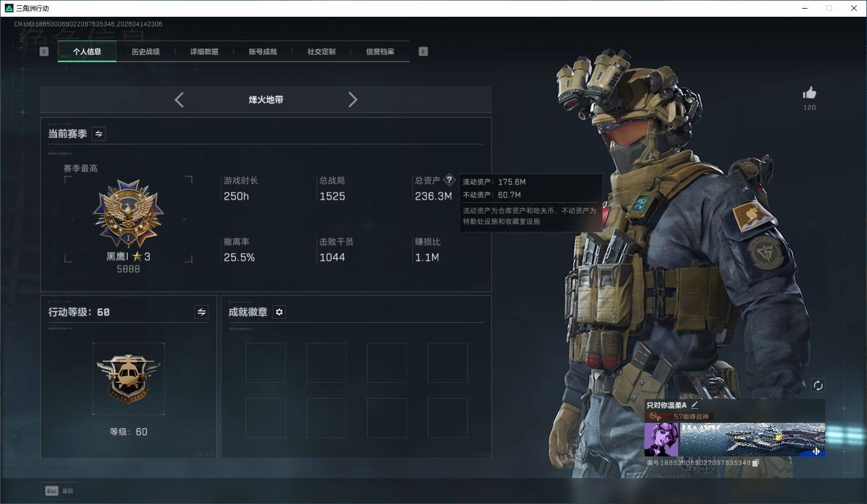Click the rank score 5888
The width and height of the screenshot is (867, 504).
coord(128,269)
